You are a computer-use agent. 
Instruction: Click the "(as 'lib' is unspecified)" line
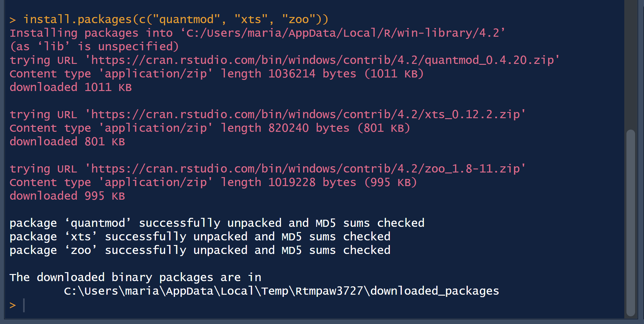tap(94, 46)
